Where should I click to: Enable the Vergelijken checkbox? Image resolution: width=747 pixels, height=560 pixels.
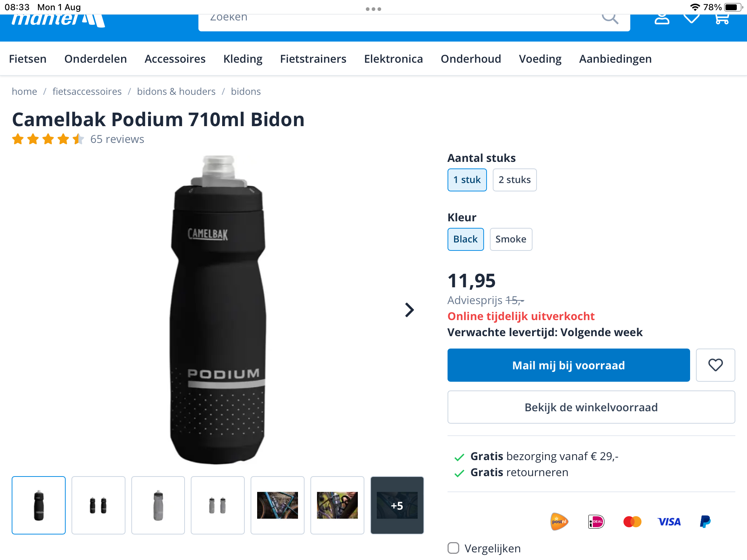453,548
